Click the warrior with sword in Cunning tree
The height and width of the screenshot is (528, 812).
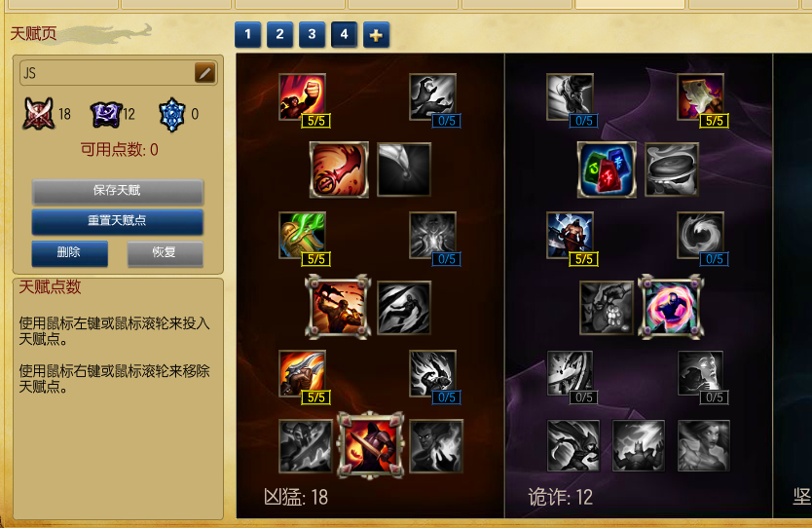click(x=570, y=235)
